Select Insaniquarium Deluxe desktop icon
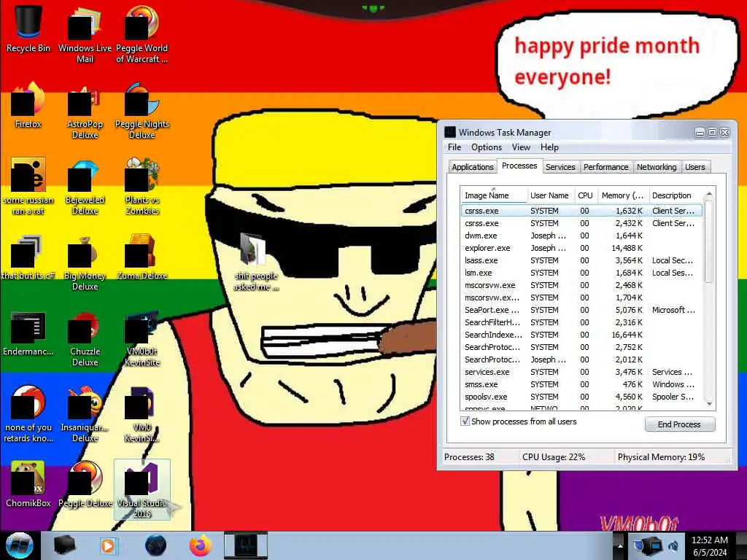This screenshot has height=560, width=747. tap(85, 414)
